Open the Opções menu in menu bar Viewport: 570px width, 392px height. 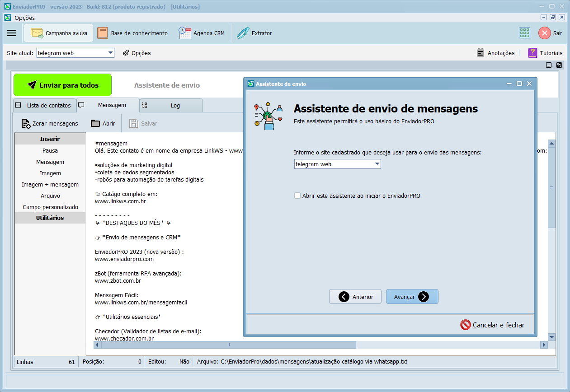[x=24, y=18]
